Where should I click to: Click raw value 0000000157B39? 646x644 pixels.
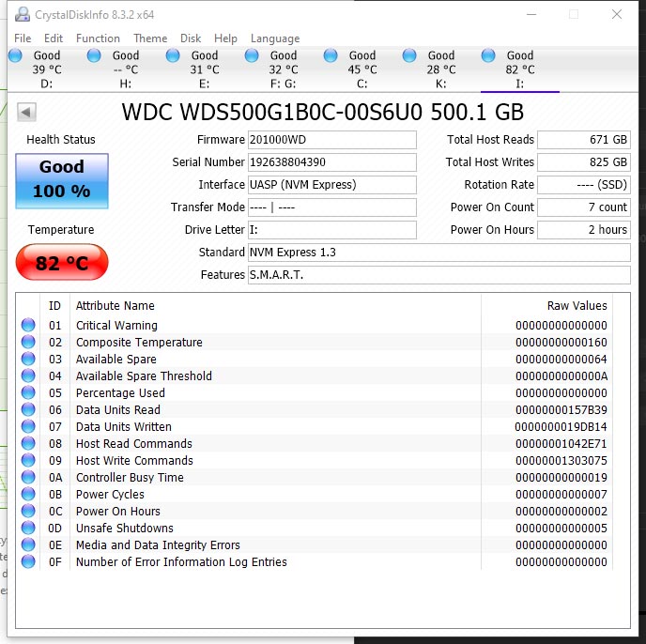(x=561, y=410)
